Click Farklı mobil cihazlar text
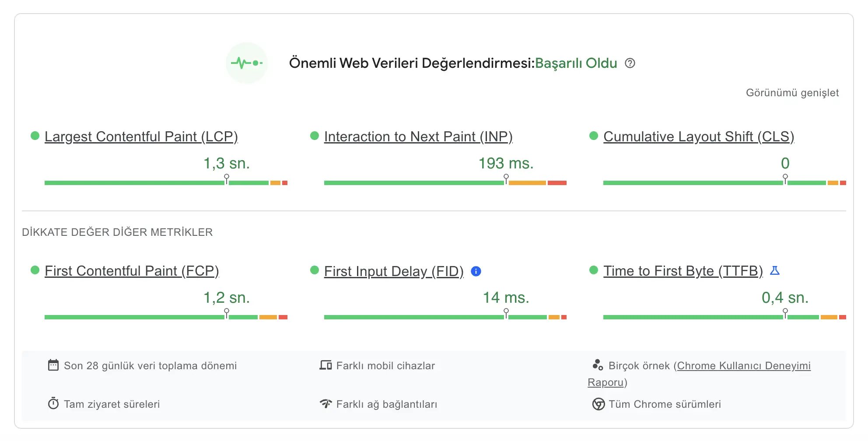This screenshot has width=868, height=441. point(386,366)
